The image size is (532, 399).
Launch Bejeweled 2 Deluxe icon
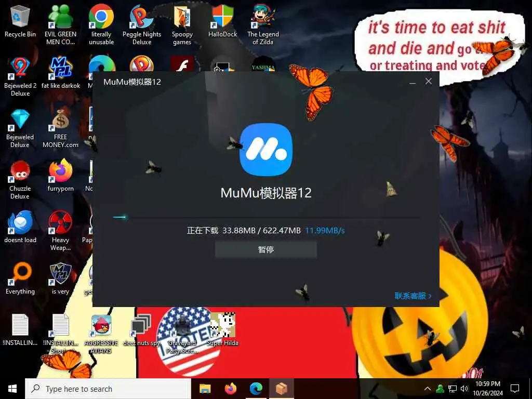[20, 76]
